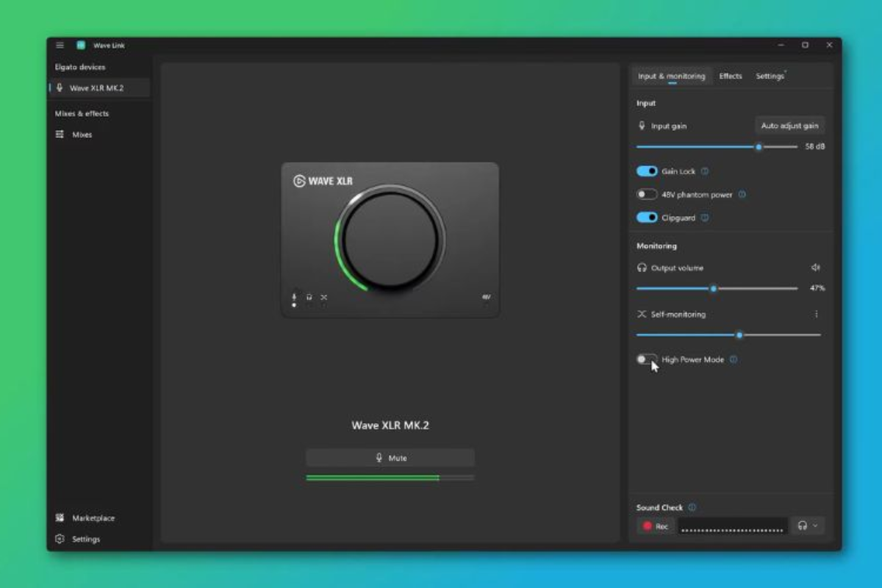882x588 pixels.
Task: Enable the 48V phantom power switch
Action: coord(647,195)
